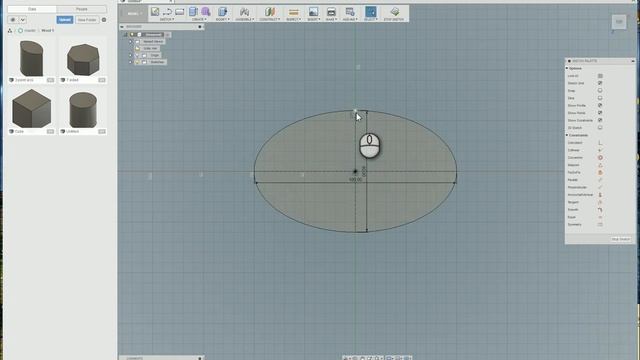This screenshot has width=640, height=360.
Task: Enable the 3D Sketch checkbox
Action: pyautogui.click(x=600, y=128)
